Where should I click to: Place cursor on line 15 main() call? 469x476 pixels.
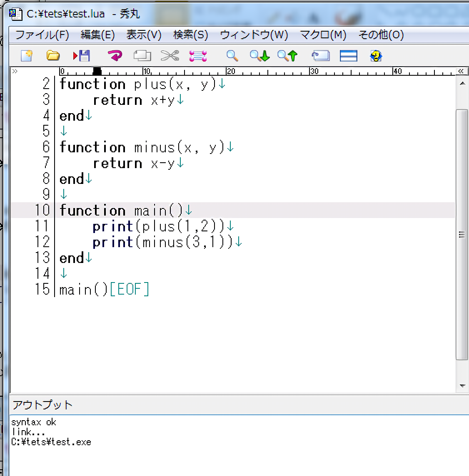click(83, 290)
